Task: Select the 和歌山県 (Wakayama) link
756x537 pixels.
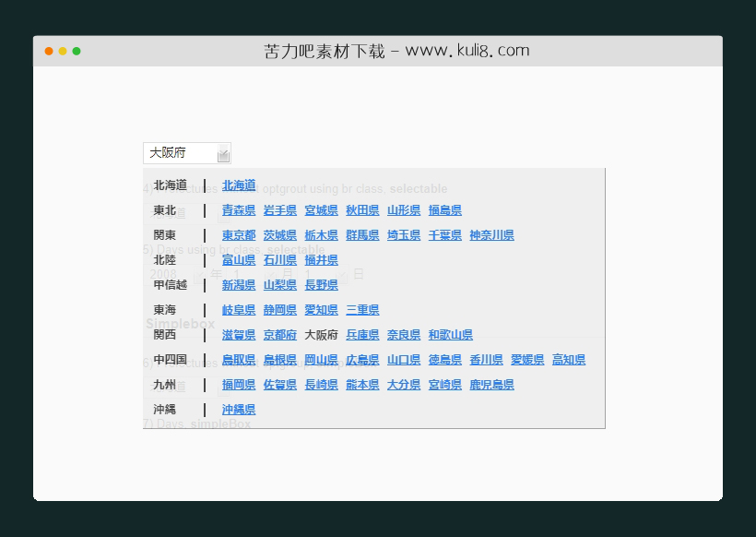Action: [451, 334]
